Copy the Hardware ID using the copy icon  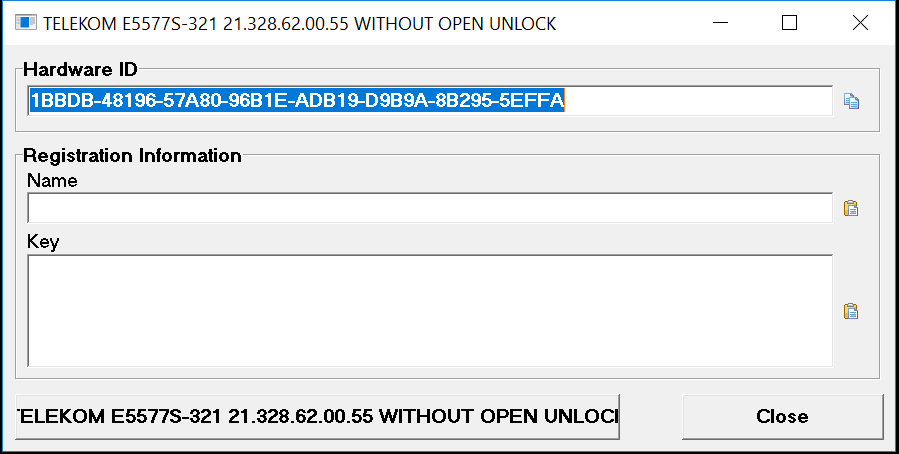pyautogui.click(x=851, y=101)
